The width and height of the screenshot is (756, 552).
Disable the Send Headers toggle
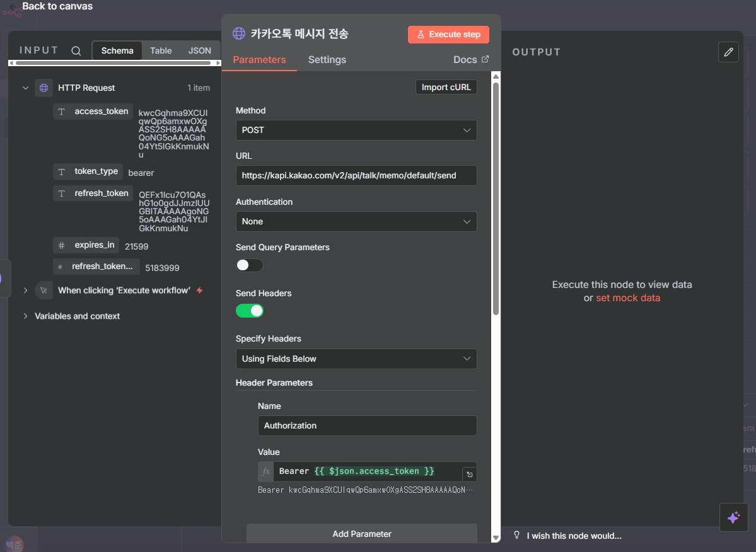250,311
